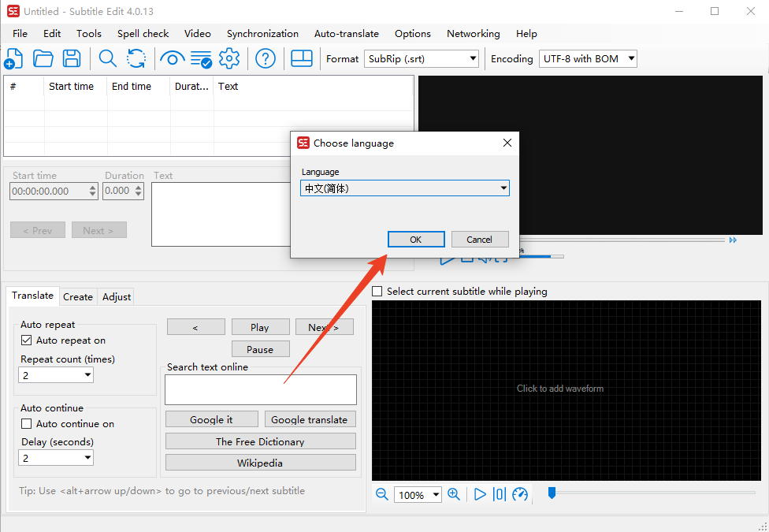
Task: Open the Encoding UTF-8 with BOM dropdown
Action: click(x=588, y=59)
